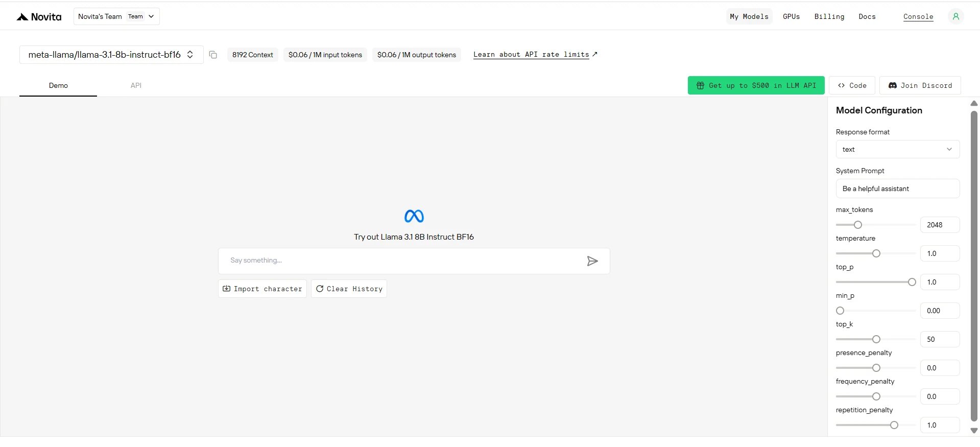Viewport: 980px width, 447px height.
Task: Click the max_tokens value field 2048
Action: pyautogui.click(x=940, y=225)
